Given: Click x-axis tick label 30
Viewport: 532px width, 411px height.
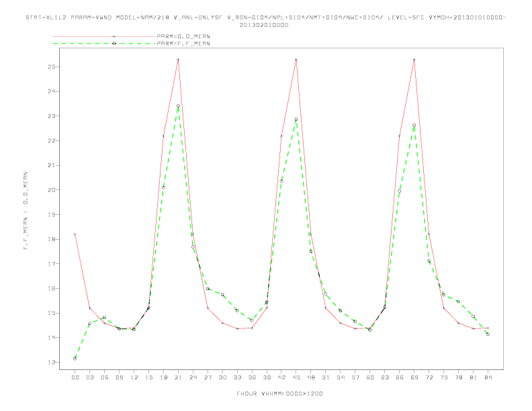Looking at the screenshot, I should (x=222, y=377).
